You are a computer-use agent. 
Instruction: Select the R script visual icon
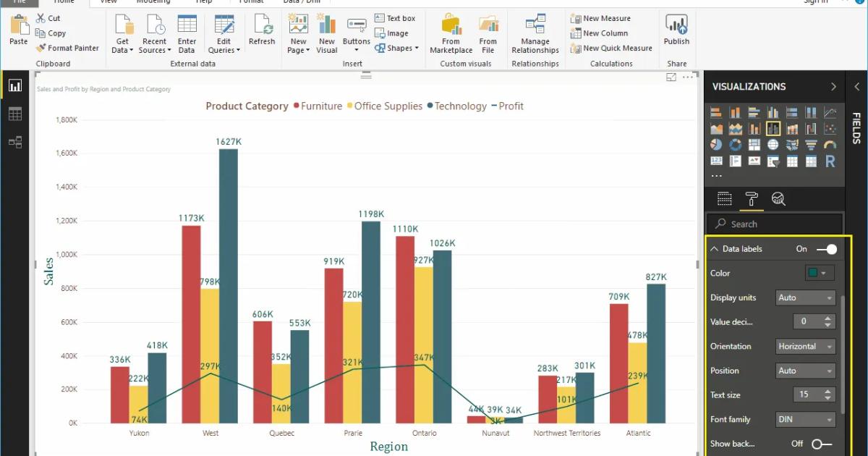[830, 161]
